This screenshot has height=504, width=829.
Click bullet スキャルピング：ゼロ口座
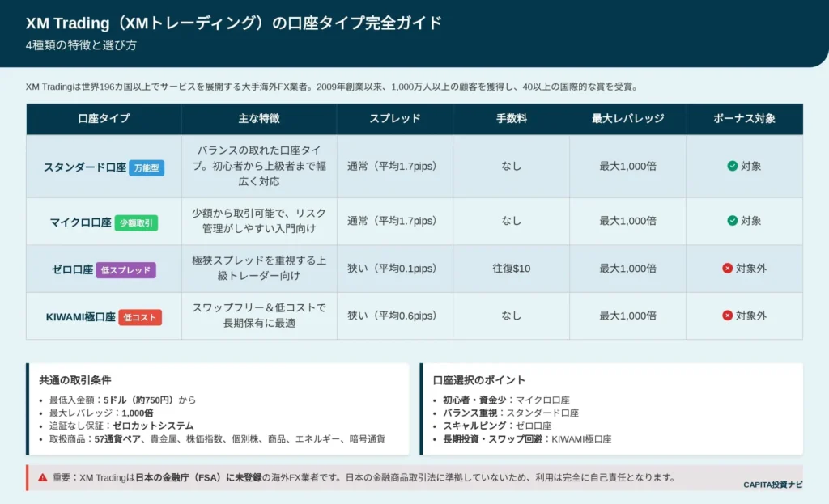[x=497, y=426]
